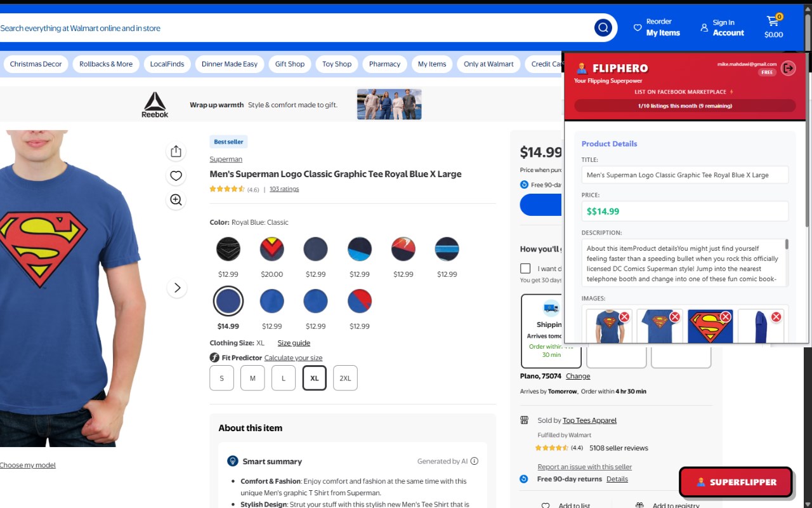Remove the Superman logo image from listing
Screen dimensions: 812x508
click(726, 316)
